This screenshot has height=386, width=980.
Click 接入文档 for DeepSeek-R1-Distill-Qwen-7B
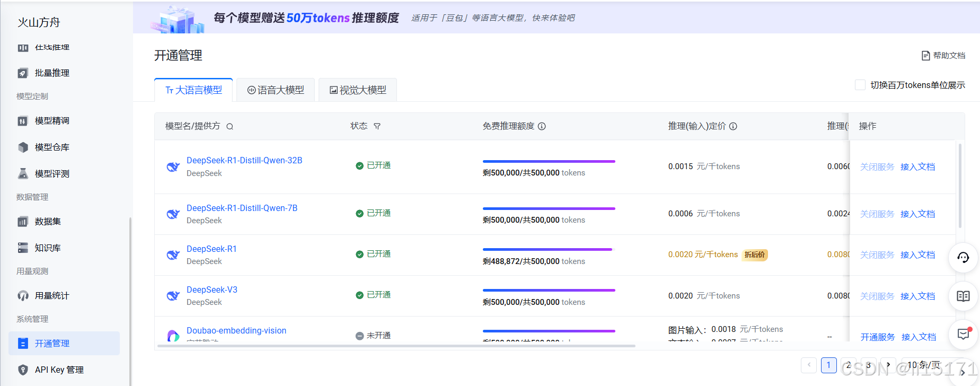point(917,214)
